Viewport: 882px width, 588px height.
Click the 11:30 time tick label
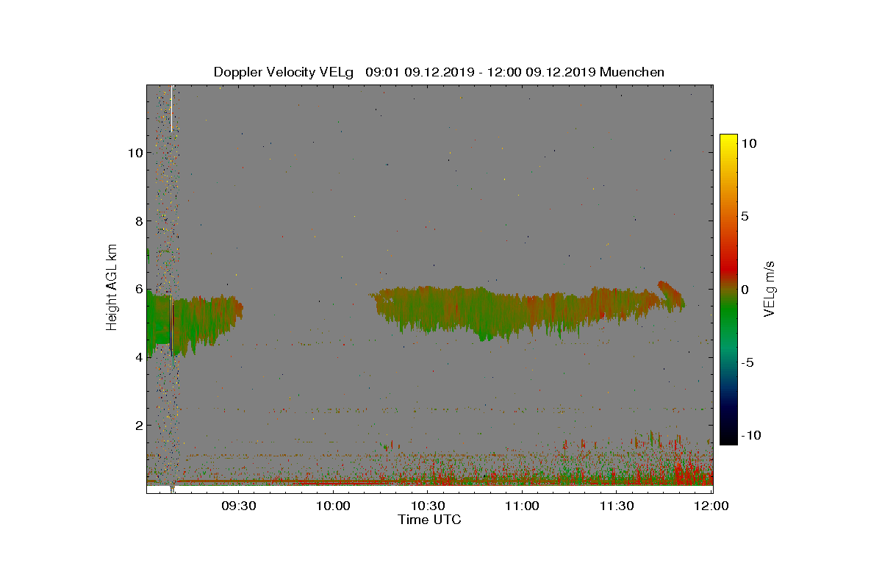(x=617, y=506)
